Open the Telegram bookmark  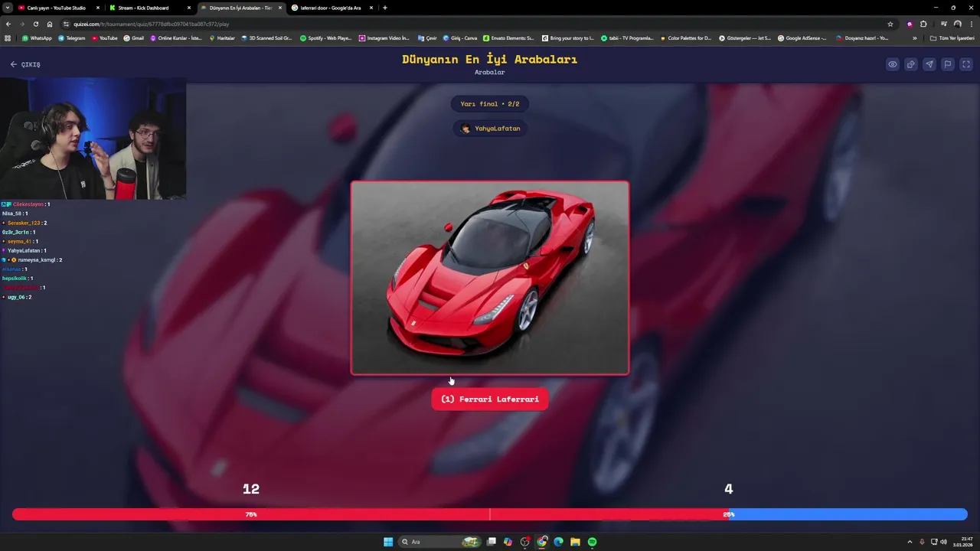coord(72,37)
